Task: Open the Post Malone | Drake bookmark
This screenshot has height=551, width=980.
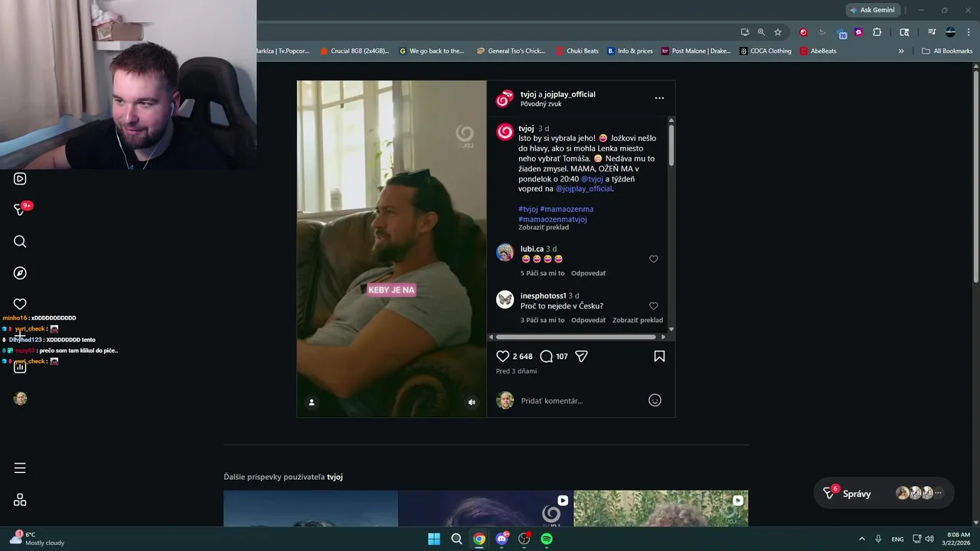Action: coord(696,51)
